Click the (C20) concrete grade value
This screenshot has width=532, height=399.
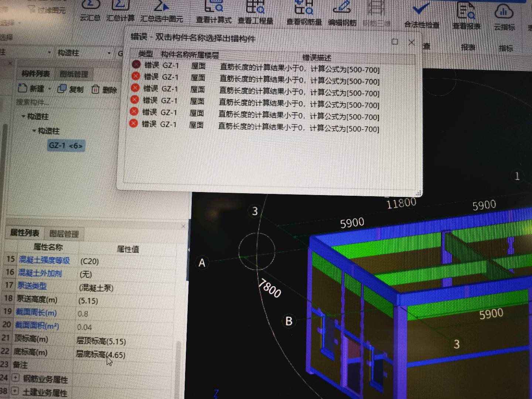(89, 261)
